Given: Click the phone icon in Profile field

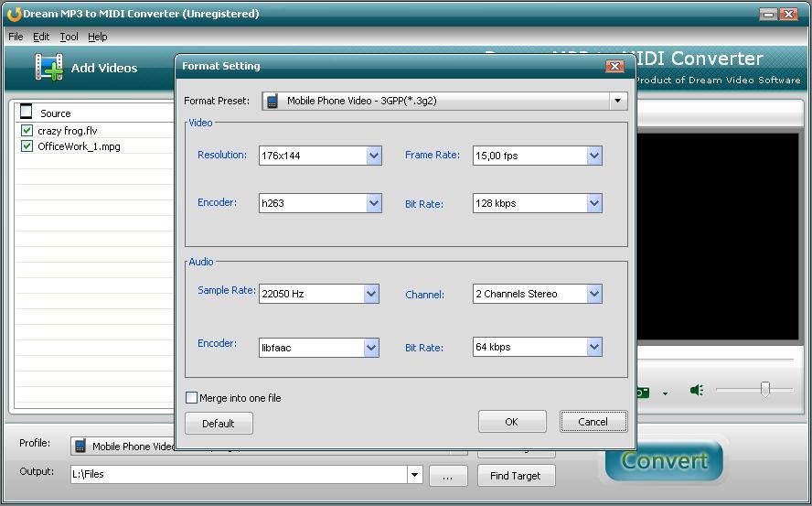Looking at the screenshot, I should point(80,446).
